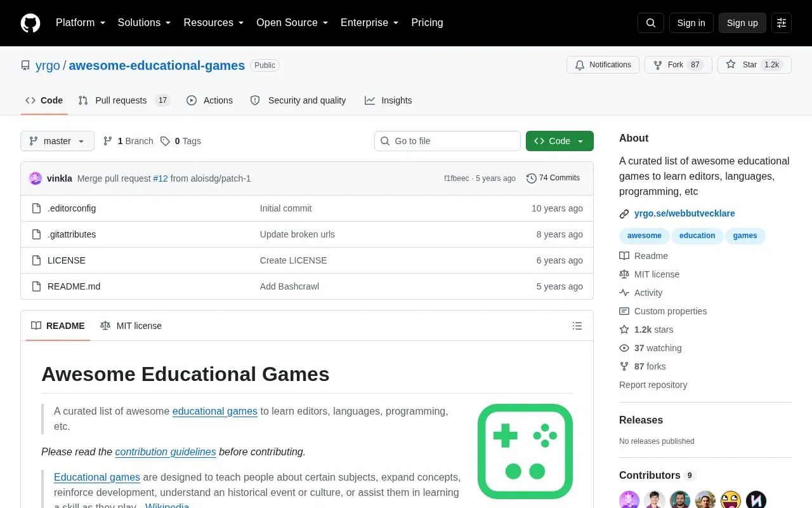Click Sign up button

point(742,23)
